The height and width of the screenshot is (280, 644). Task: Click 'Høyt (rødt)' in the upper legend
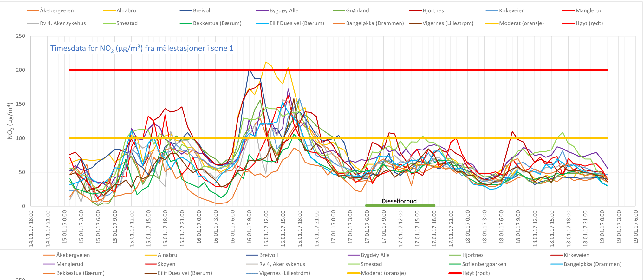589,23
